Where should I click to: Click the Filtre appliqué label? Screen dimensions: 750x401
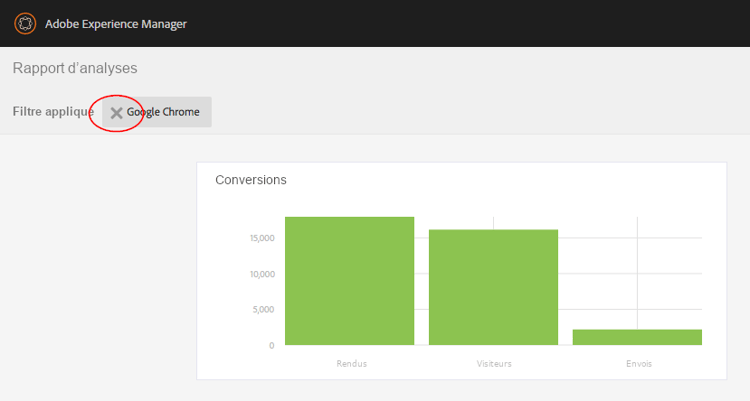point(53,111)
